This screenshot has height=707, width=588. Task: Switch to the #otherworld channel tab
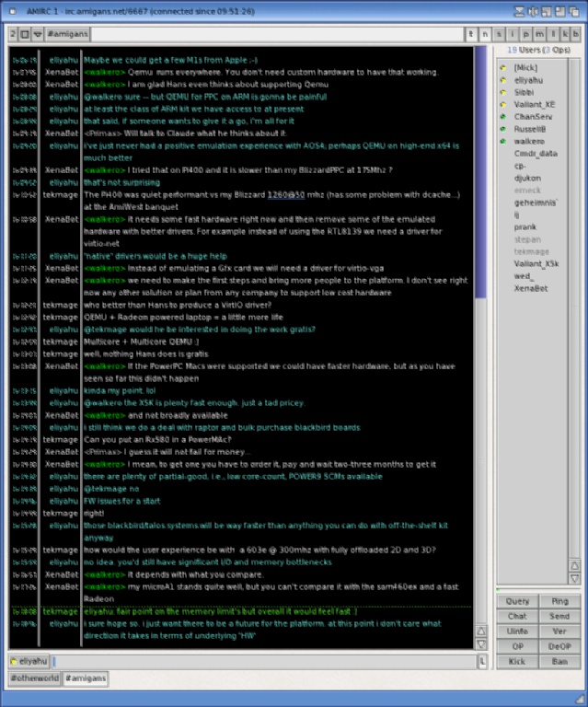pos(35,678)
